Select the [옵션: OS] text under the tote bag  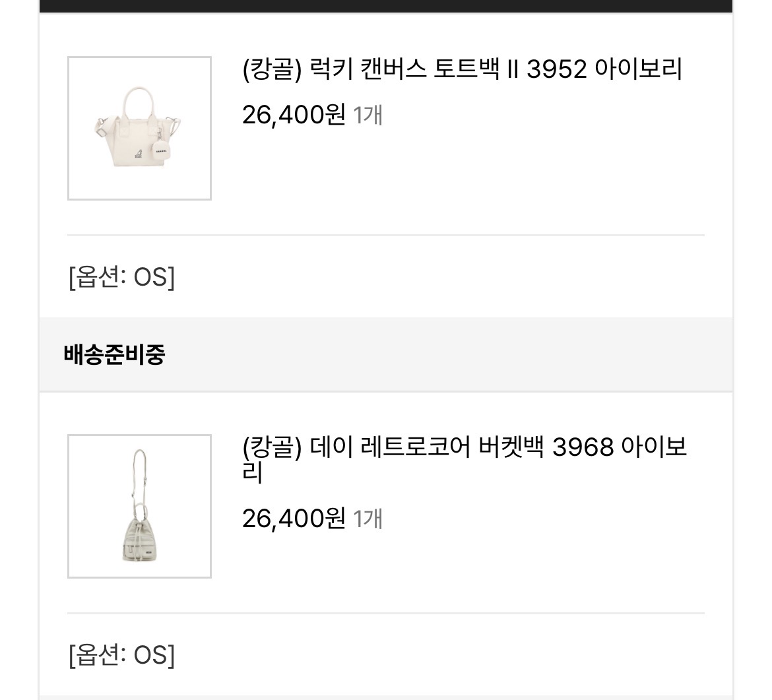click(x=121, y=277)
